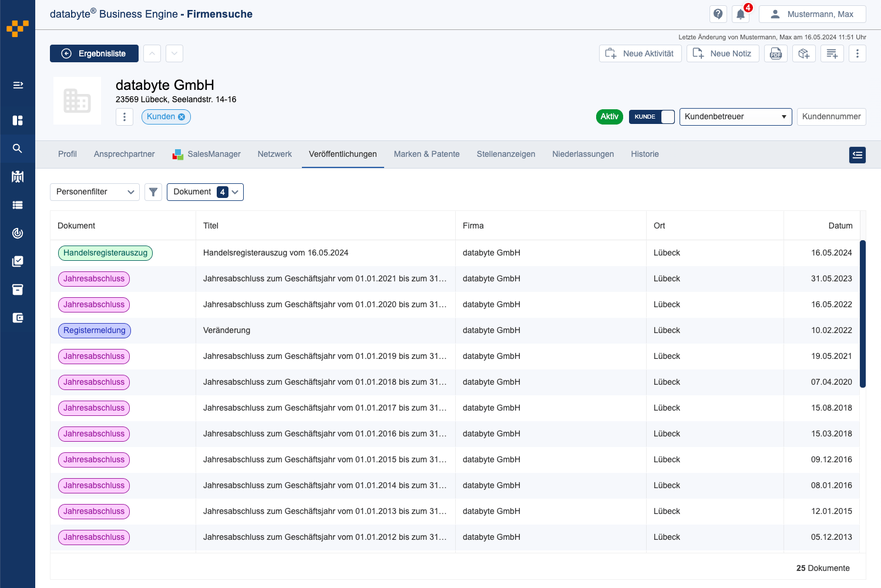Expand the sidebar navigation menu
The image size is (881, 588).
click(x=18, y=85)
